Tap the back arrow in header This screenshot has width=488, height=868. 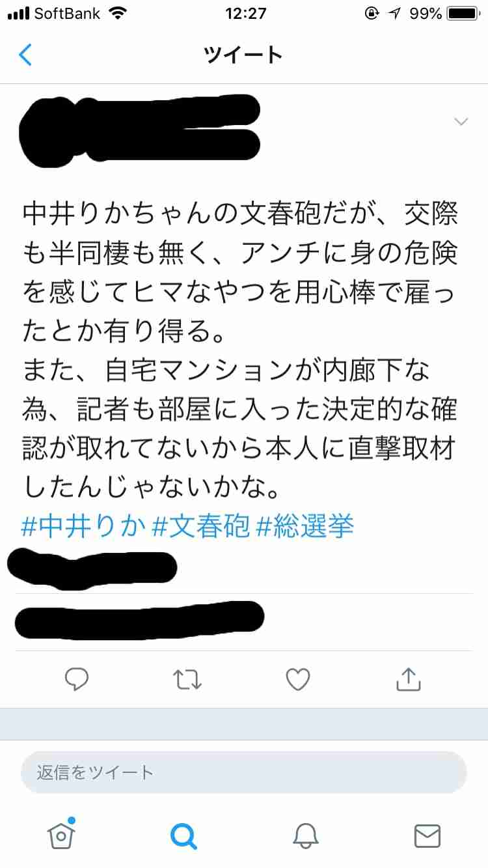pyautogui.click(x=25, y=55)
